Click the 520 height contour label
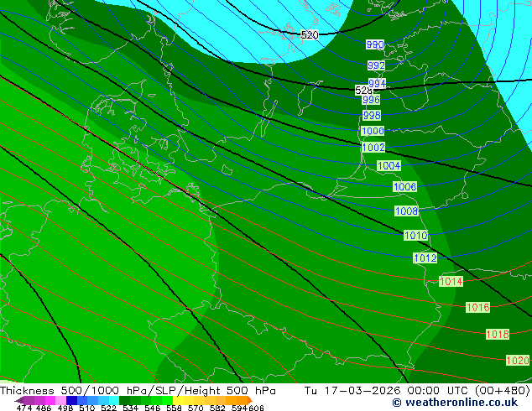The width and height of the screenshot is (532, 411). [310, 34]
